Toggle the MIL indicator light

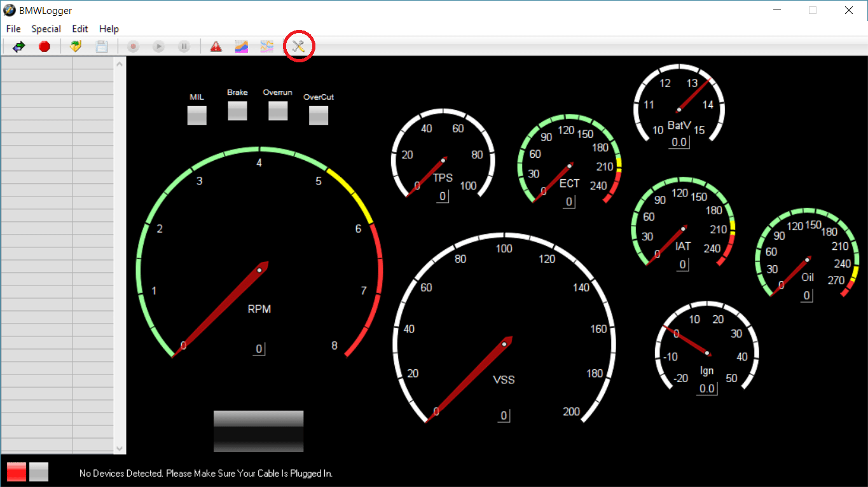[196, 115]
